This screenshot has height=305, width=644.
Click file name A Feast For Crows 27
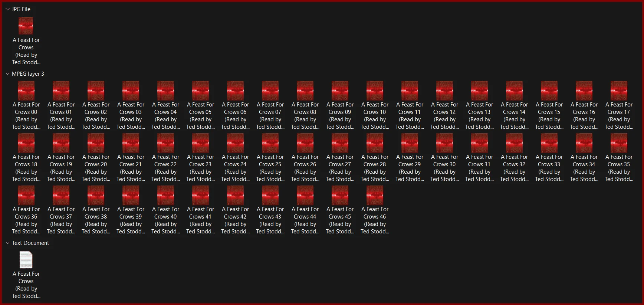click(340, 168)
